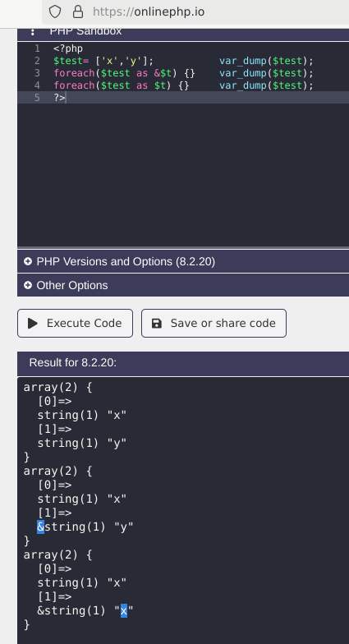Click Save or share code button
This screenshot has height=644, width=349.
pos(214,324)
